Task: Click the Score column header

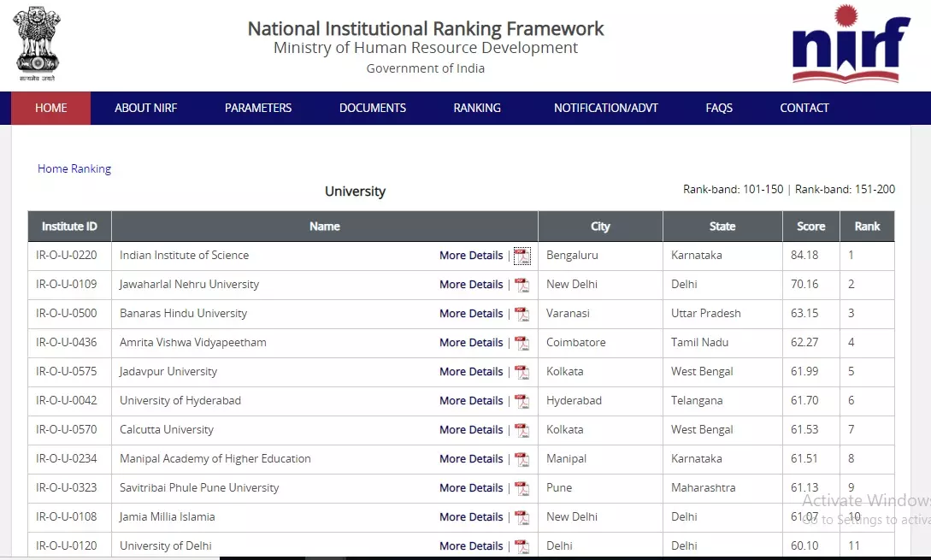Action: [x=810, y=227]
